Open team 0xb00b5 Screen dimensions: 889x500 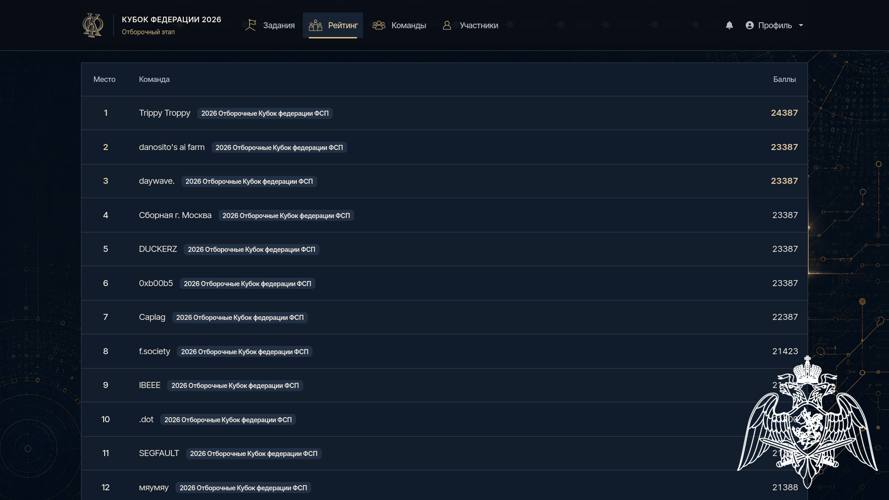(156, 283)
